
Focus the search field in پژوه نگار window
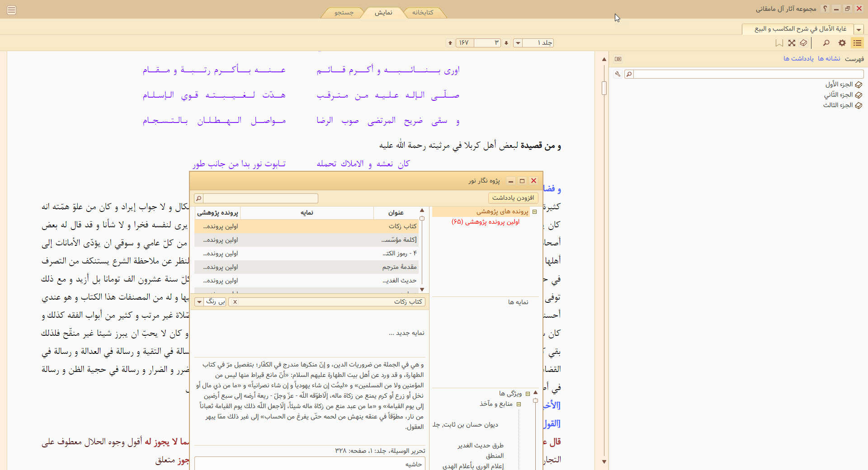[x=260, y=198]
